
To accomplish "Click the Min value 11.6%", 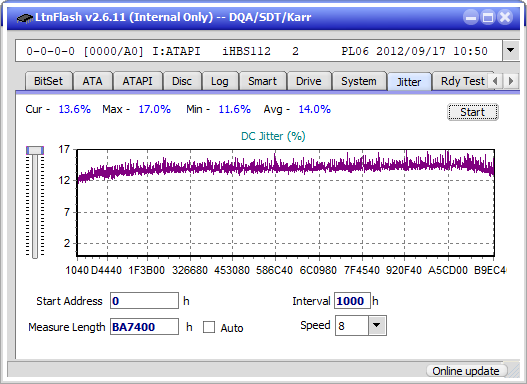I will point(235,109).
